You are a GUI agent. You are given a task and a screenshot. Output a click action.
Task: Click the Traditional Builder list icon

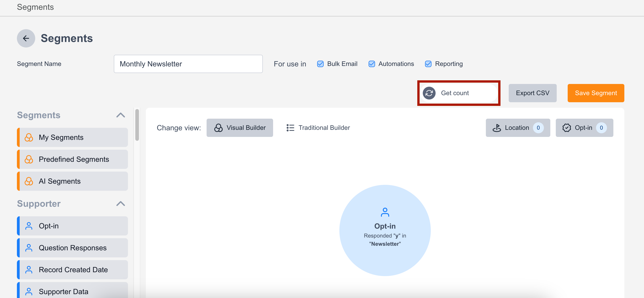coord(290,128)
